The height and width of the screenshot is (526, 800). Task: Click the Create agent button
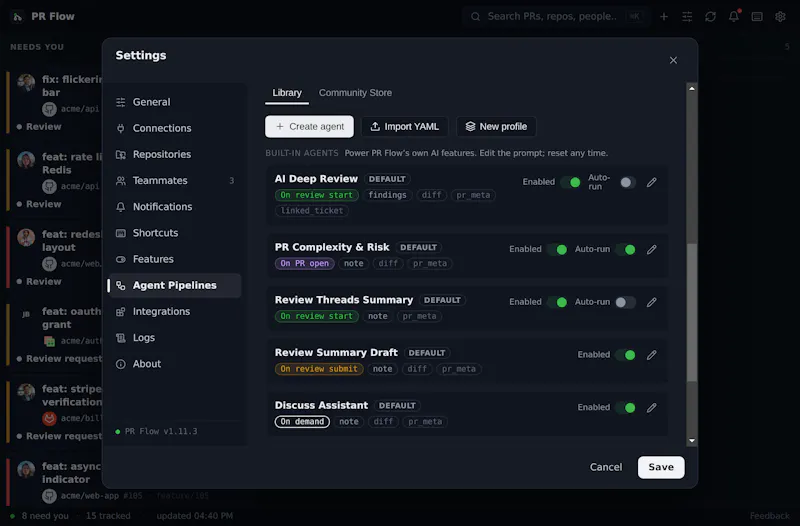[x=309, y=127]
